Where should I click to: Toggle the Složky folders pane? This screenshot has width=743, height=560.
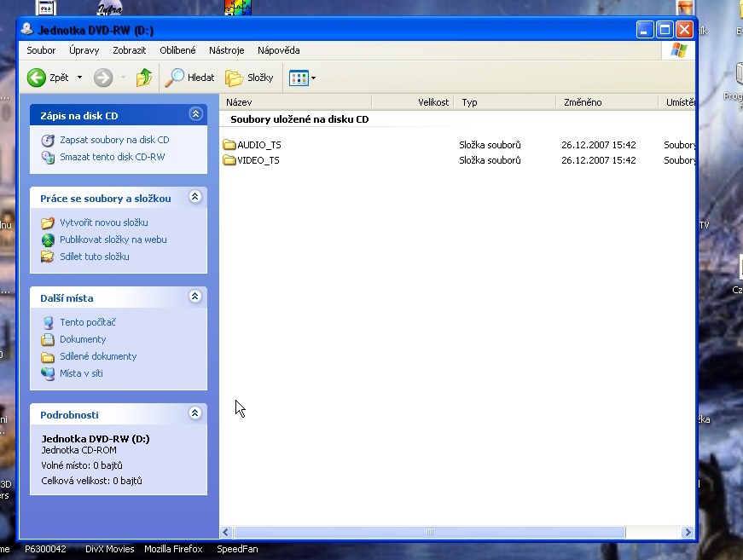coord(249,78)
